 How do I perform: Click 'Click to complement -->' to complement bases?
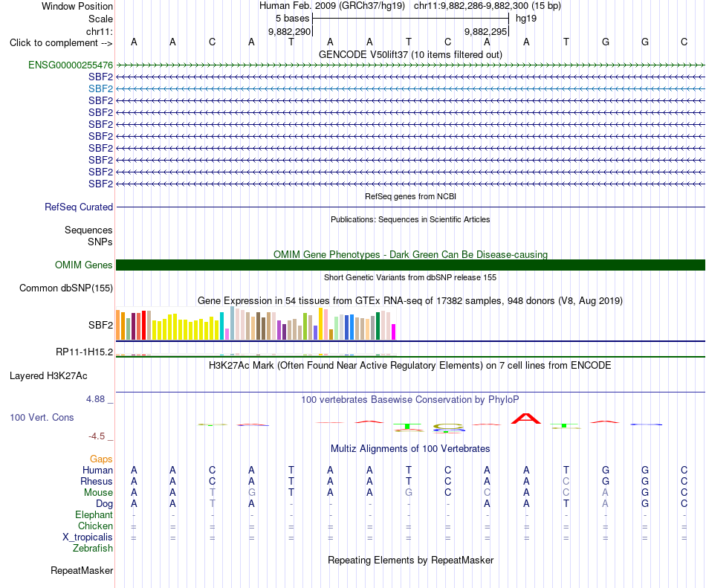61,43
